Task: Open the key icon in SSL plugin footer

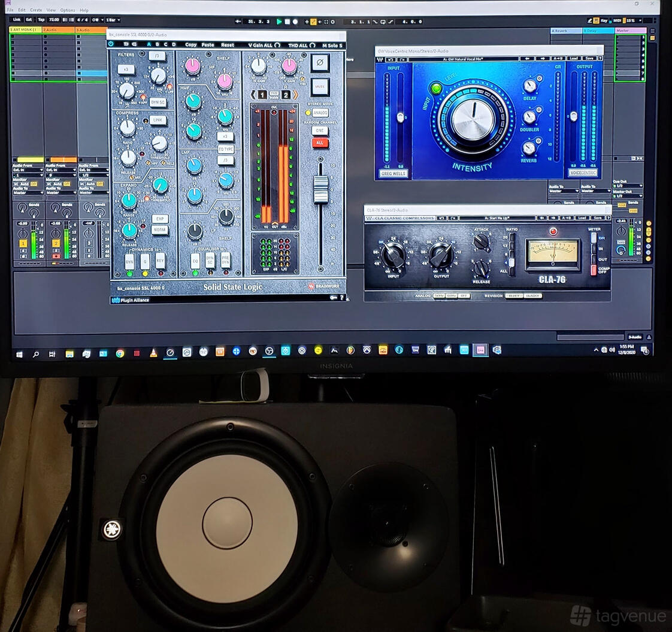Action: [334, 298]
